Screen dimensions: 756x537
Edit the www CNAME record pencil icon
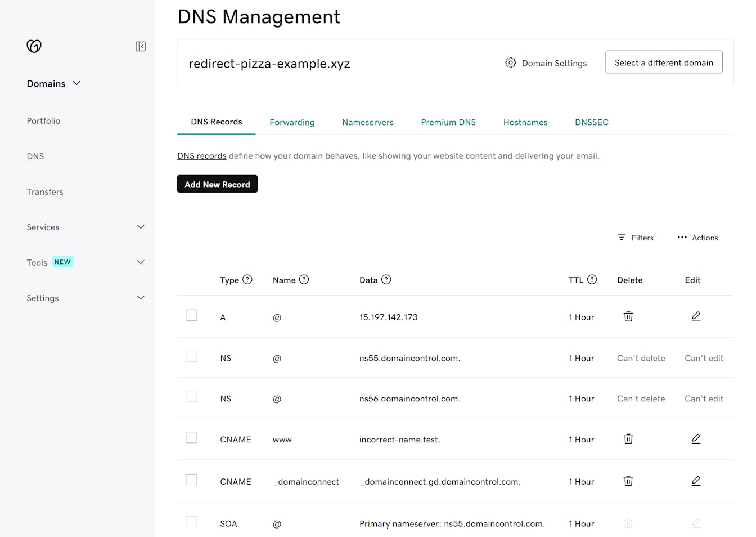[696, 438]
